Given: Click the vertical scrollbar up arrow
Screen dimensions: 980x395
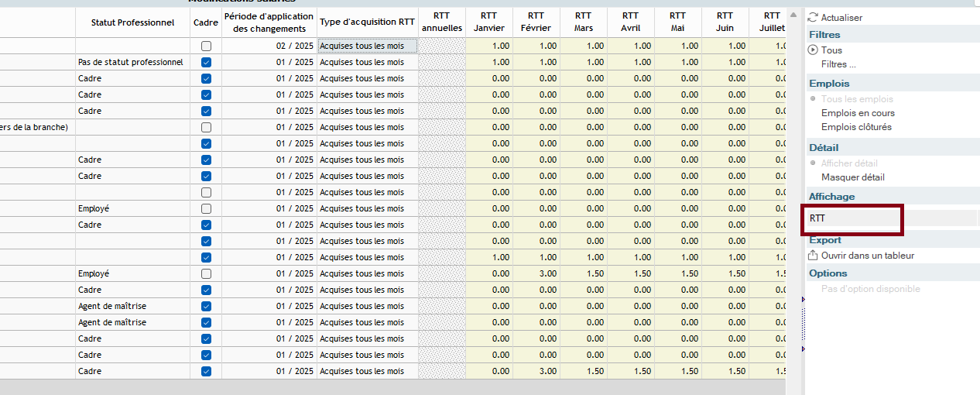Looking at the screenshot, I should (793, 15).
